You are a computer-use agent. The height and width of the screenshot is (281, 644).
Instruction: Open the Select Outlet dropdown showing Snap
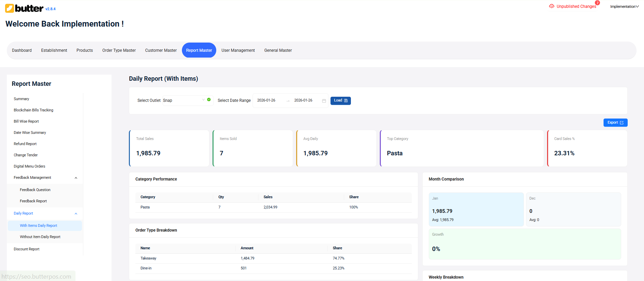[x=184, y=100]
